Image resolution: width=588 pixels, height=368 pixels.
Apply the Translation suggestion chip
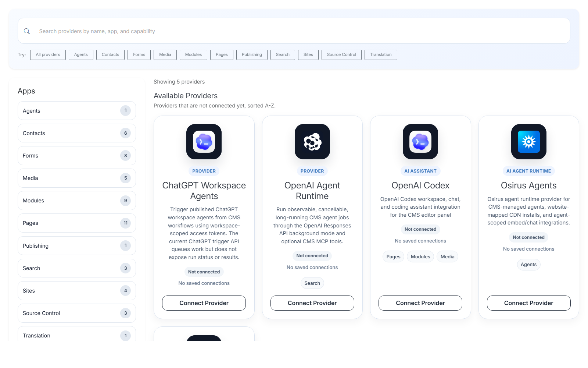[x=381, y=55]
